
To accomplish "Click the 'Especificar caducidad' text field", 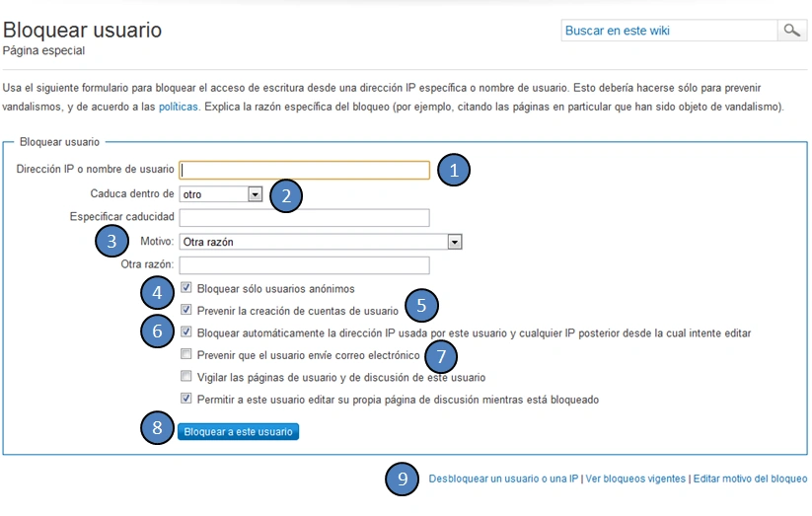I will [x=305, y=218].
